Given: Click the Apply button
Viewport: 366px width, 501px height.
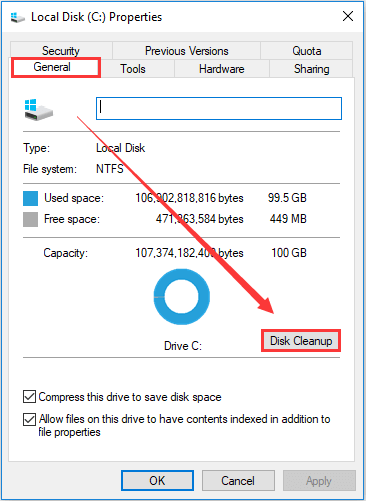Looking at the screenshot, I should (x=319, y=480).
